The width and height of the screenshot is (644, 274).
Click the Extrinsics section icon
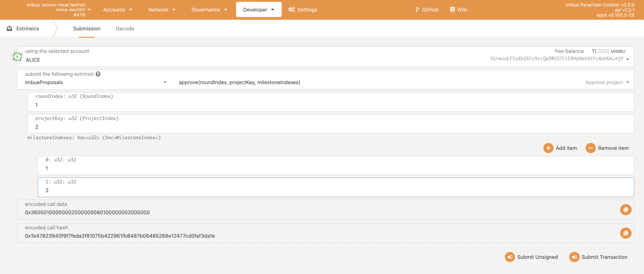coord(9,29)
